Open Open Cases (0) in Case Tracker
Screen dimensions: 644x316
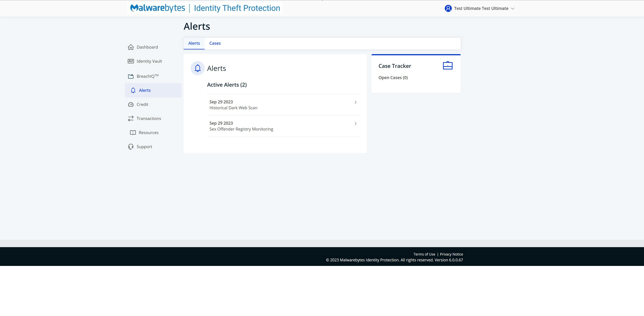pyautogui.click(x=393, y=78)
